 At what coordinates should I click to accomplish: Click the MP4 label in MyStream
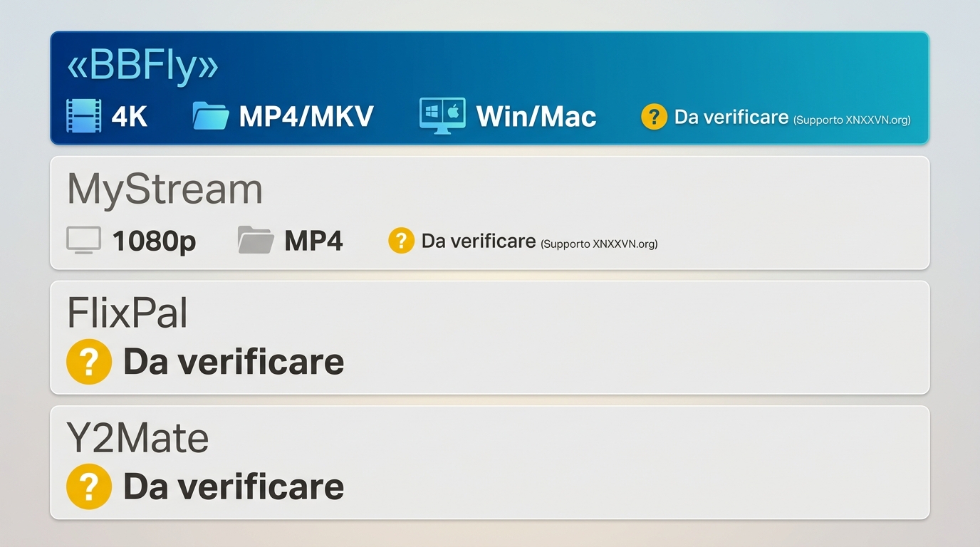click(313, 241)
